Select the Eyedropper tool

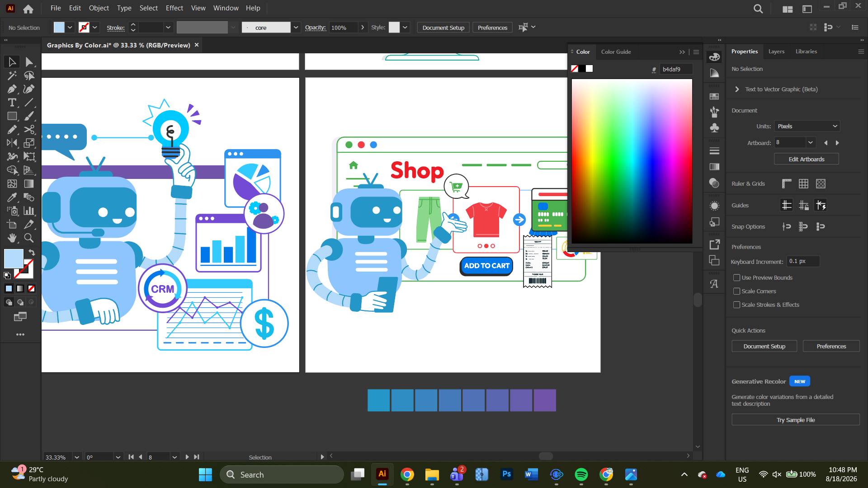click(x=12, y=197)
